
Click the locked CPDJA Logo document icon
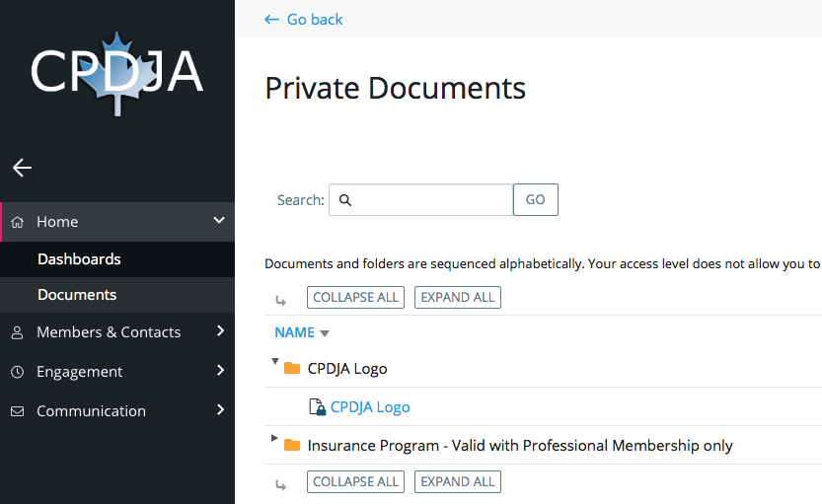[x=317, y=407]
